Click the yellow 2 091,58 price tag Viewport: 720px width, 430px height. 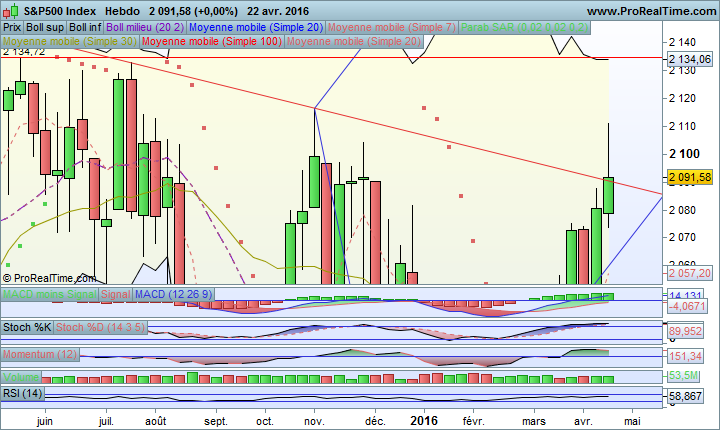(690, 177)
